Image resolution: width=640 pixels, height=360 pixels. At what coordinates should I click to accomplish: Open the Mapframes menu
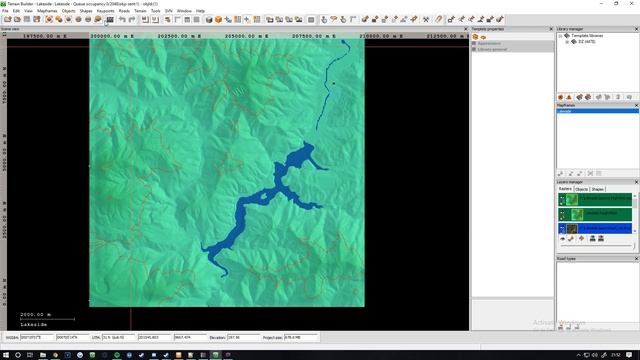coord(47,11)
